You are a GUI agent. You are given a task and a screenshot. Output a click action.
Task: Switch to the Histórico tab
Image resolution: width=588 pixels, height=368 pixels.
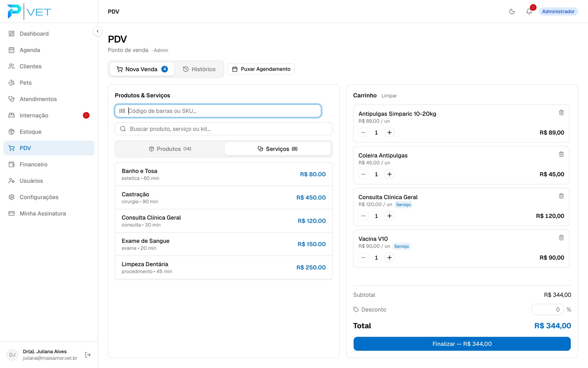click(x=199, y=69)
